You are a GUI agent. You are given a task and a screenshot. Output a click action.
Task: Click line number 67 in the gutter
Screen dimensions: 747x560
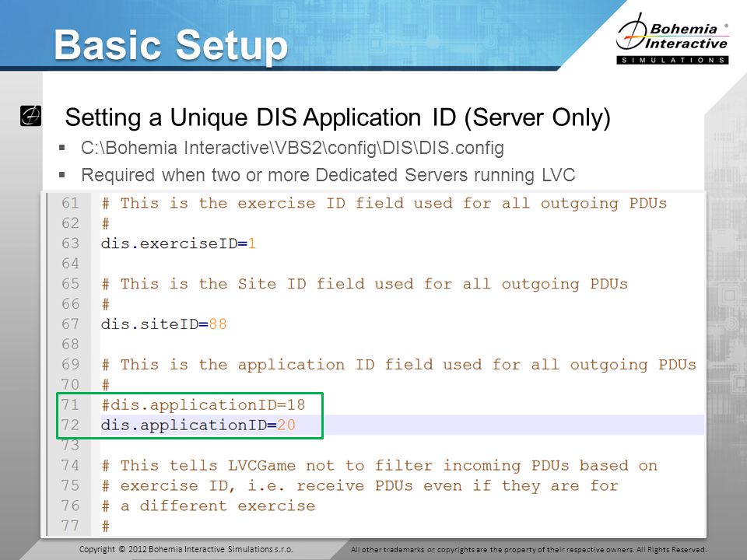coord(70,324)
